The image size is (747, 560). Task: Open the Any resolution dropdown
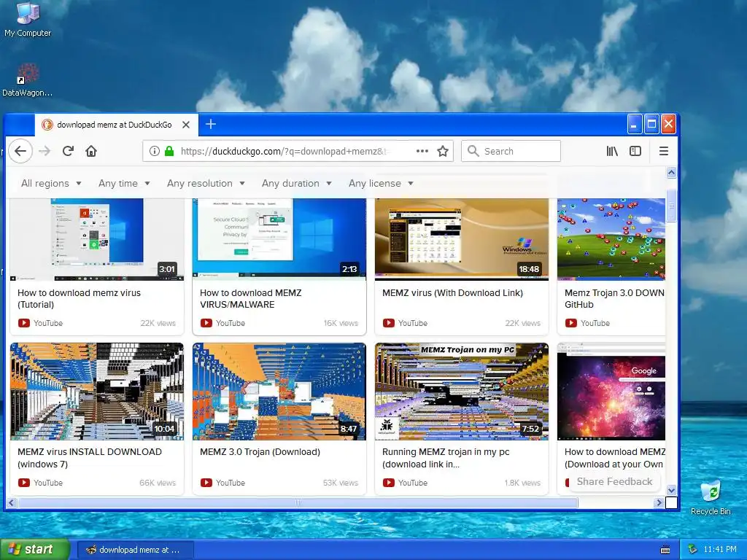pos(206,183)
